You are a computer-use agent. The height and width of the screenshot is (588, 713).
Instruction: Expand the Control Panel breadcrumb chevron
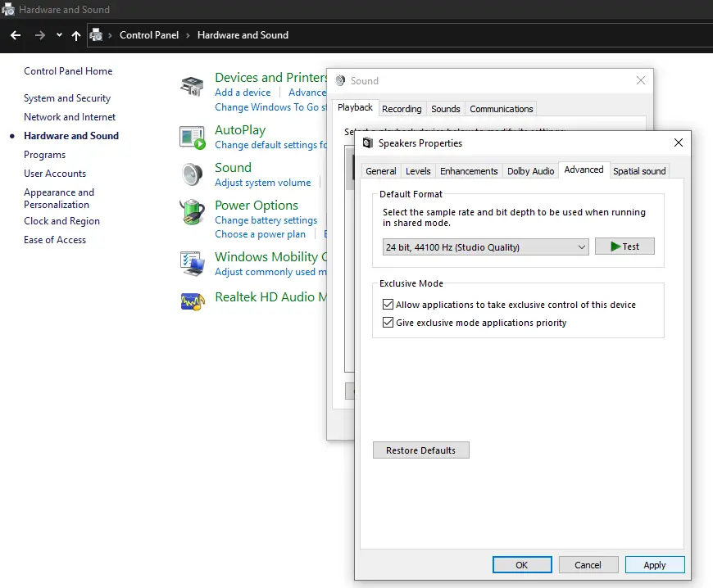[188, 35]
